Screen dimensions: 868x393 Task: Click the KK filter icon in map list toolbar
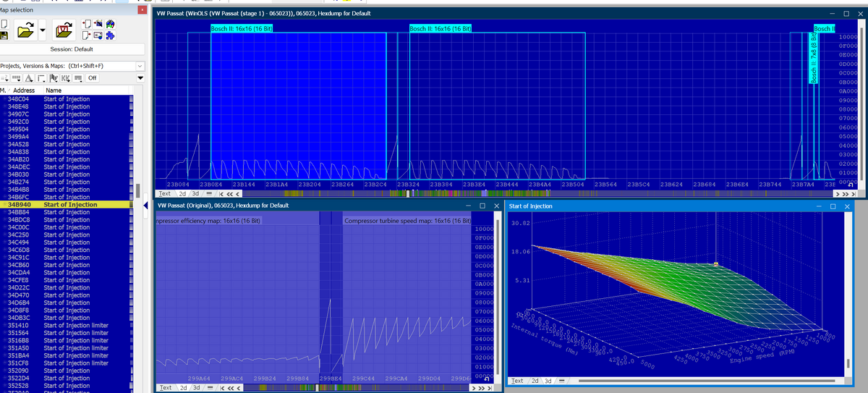66,77
